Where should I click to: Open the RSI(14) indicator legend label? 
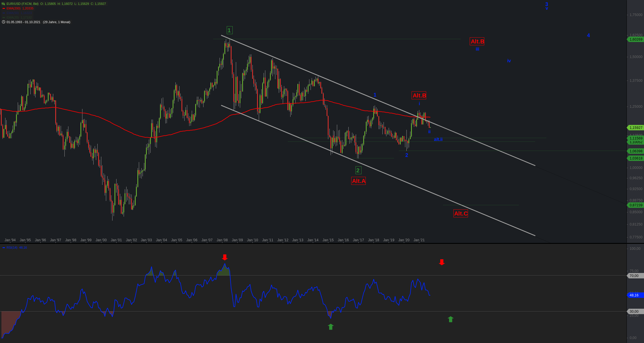[x=12, y=248]
